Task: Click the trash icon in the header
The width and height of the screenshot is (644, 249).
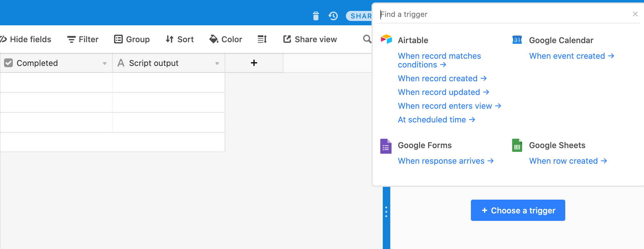Action: click(x=316, y=16)
